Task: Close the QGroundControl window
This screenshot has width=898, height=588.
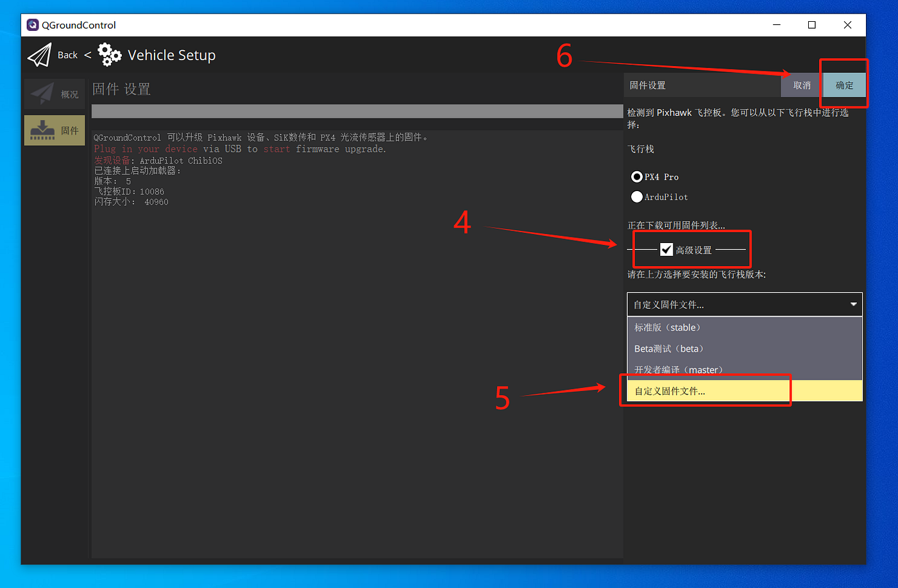Action: click(x=847, y=25)
